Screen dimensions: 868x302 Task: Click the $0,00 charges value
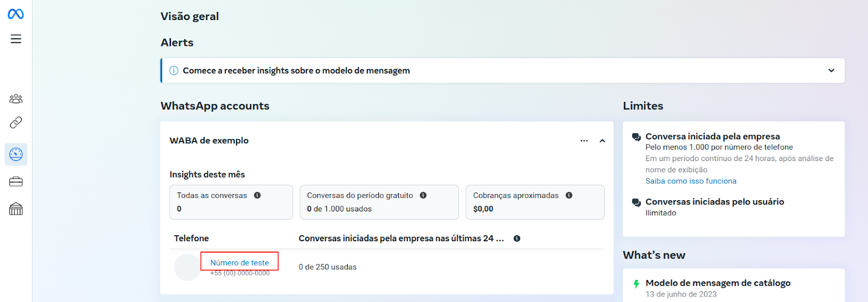(x=483, y=209)
